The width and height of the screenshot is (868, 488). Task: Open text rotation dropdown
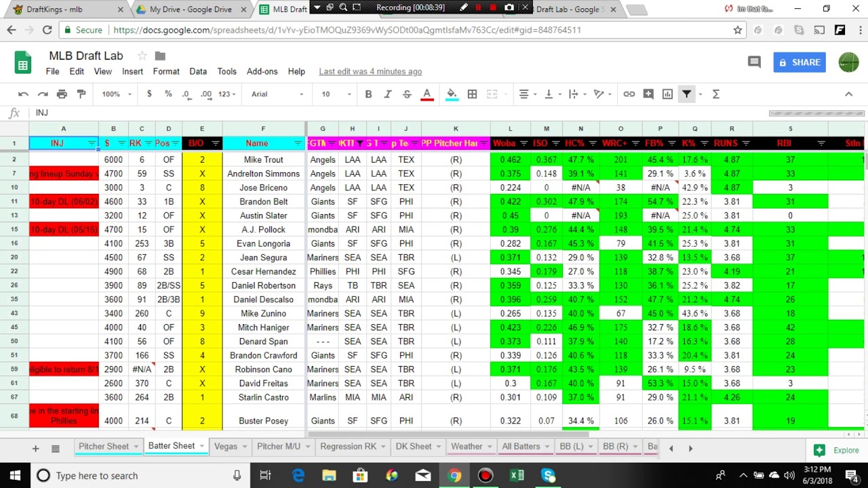pyautogui.click(x=602, y=94)
